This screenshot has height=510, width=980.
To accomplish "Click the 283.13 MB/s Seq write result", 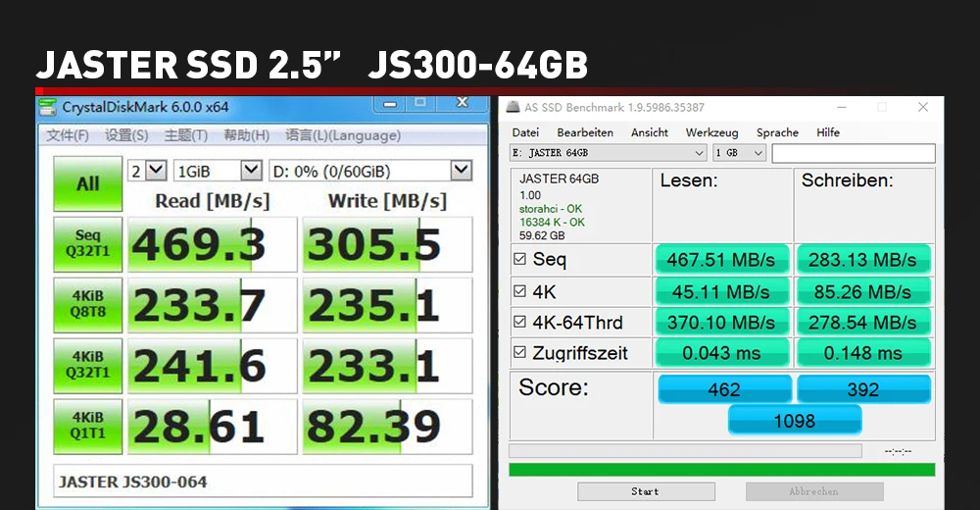I will coord(863,260).
